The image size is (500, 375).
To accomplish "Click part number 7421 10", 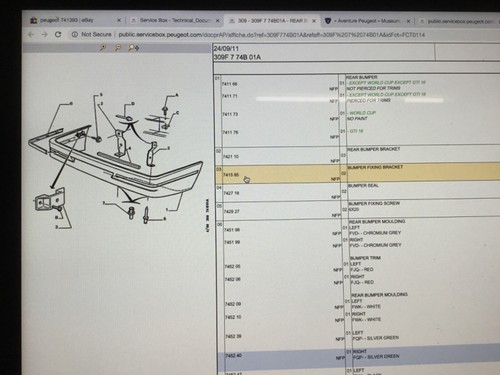I will click(231, 157).
